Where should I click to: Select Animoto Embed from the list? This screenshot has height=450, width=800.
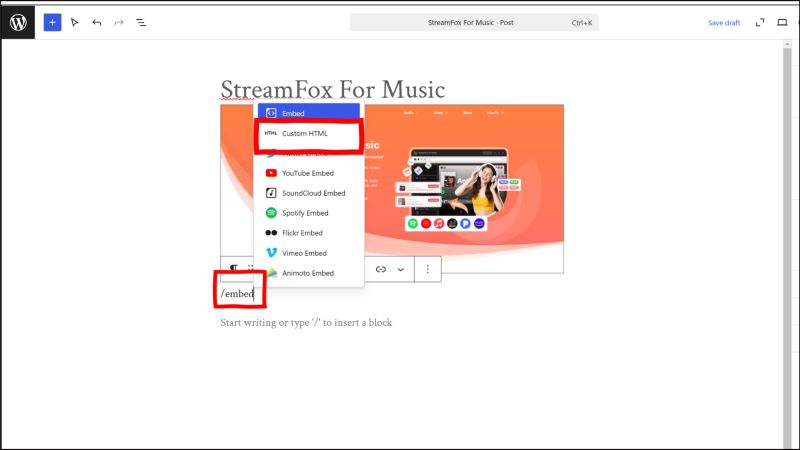coord(309,273)
